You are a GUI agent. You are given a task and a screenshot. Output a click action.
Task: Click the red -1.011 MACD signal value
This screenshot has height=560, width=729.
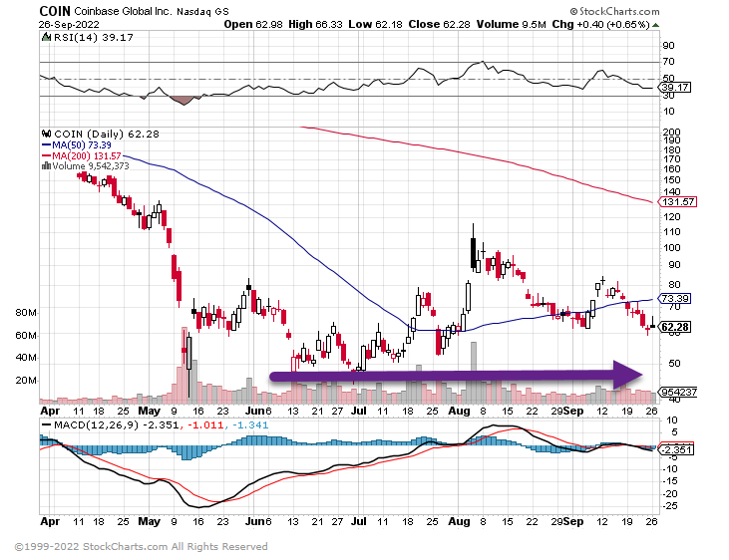(x=204, y=424)
